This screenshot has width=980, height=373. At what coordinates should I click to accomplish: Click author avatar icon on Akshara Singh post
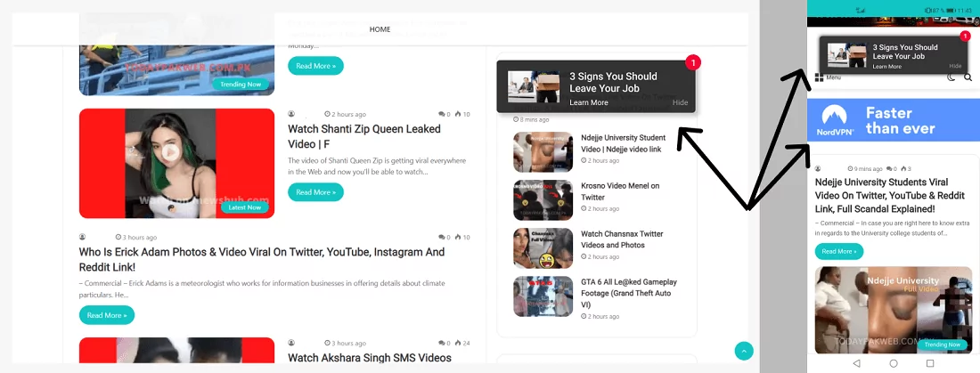pos(291,343)
